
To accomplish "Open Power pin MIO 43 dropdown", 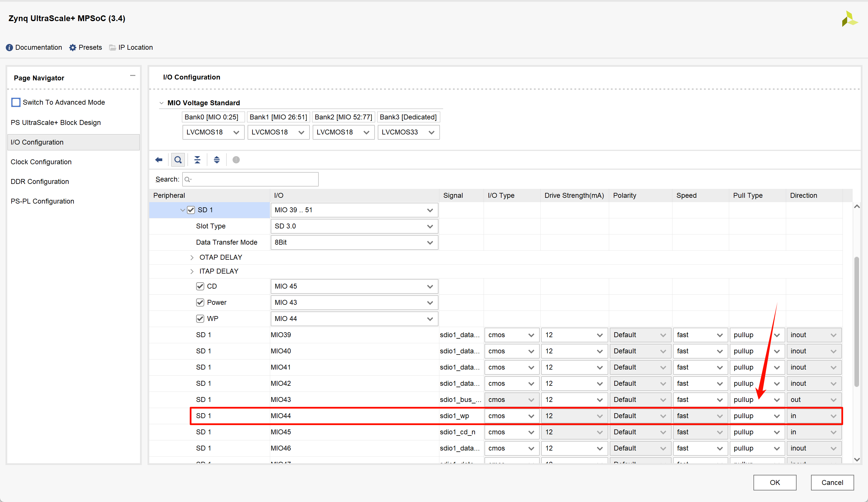I will [354, 303].
